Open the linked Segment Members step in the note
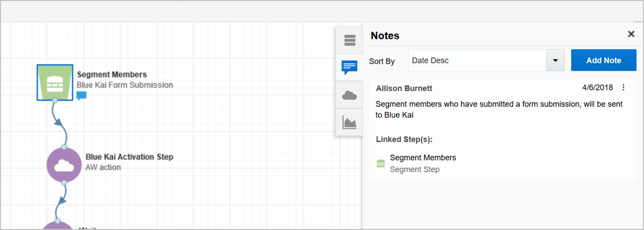 (423, 158)
